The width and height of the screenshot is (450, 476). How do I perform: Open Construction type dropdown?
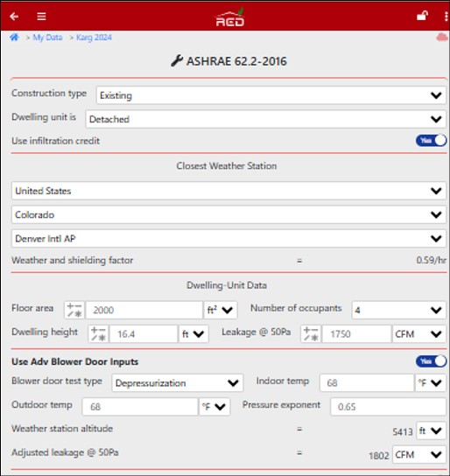coord(271,95)
